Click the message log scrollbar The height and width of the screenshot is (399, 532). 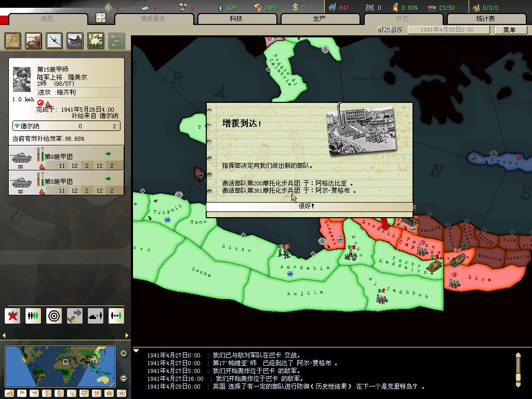click(x=518, y=370)
